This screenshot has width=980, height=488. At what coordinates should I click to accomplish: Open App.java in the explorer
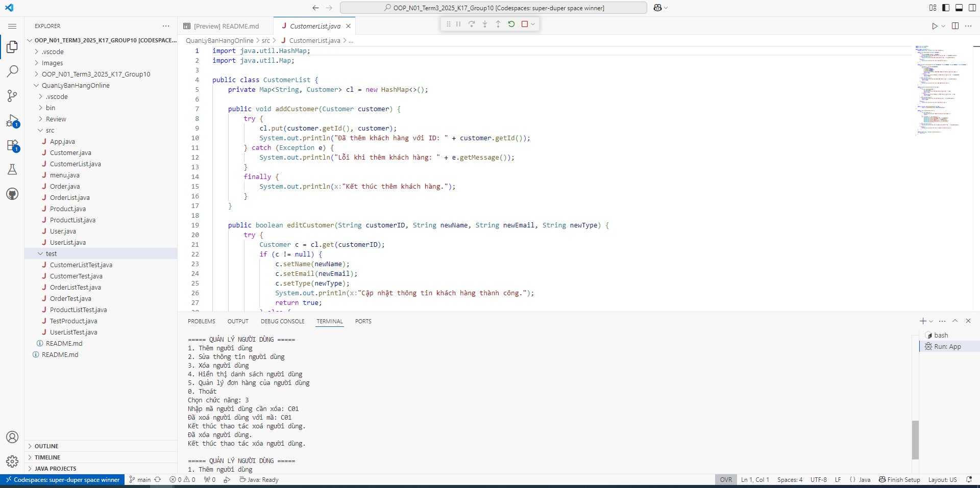tap(62, 142)
